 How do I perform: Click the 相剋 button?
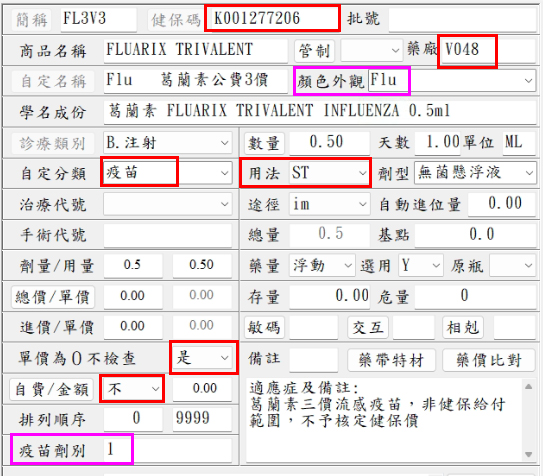pos(463,327)
